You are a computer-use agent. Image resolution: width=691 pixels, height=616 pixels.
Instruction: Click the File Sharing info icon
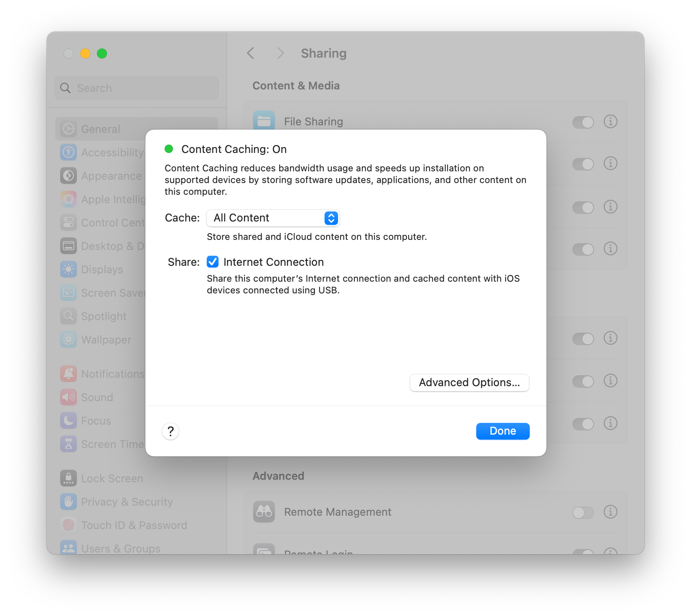(610, 122)
